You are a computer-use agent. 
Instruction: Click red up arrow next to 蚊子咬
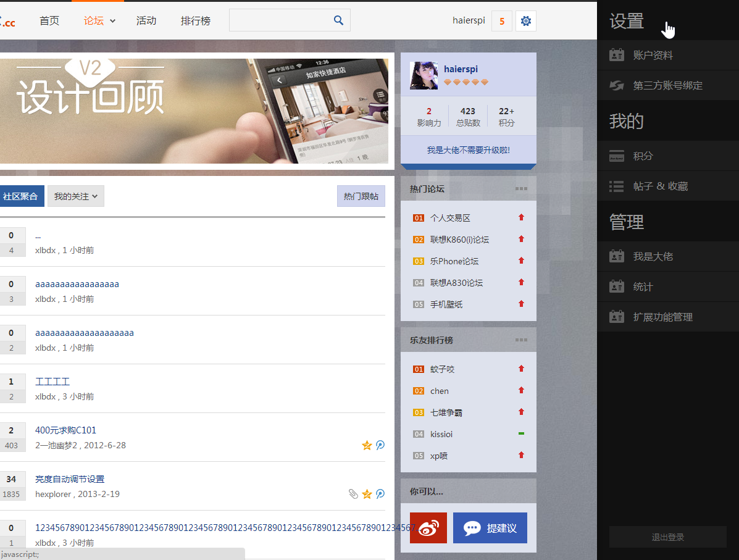coord(521,369)
